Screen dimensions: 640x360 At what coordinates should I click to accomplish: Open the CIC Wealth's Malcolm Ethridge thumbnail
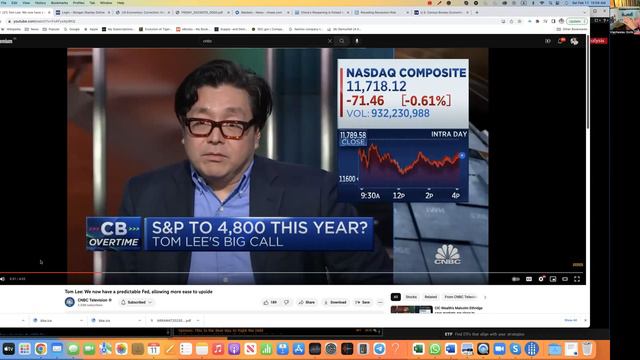tap(411, 309)
